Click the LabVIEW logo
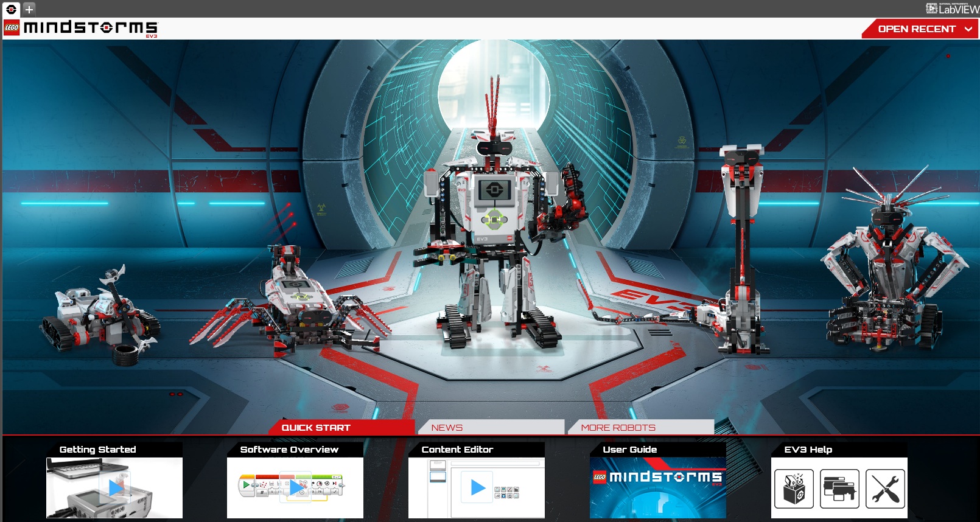Image resolution: width=980 pixels, height=522 pixels. coord(953,9)
